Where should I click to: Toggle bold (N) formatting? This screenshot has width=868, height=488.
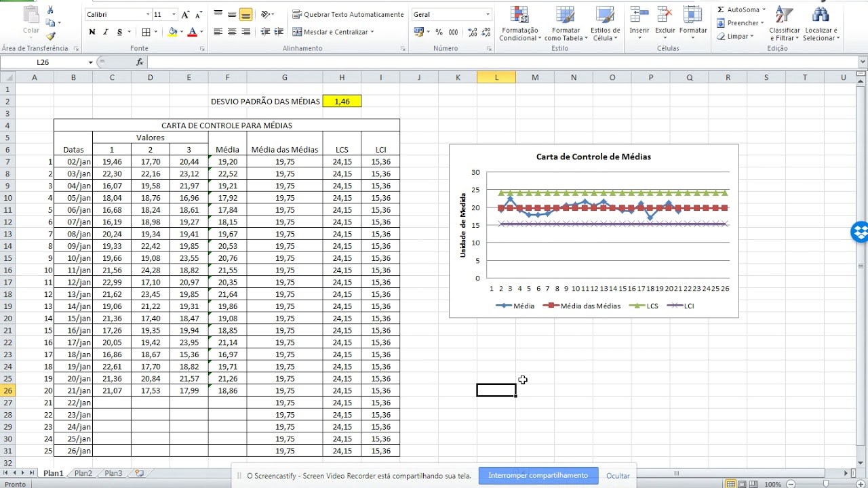(x=92, y=32)
